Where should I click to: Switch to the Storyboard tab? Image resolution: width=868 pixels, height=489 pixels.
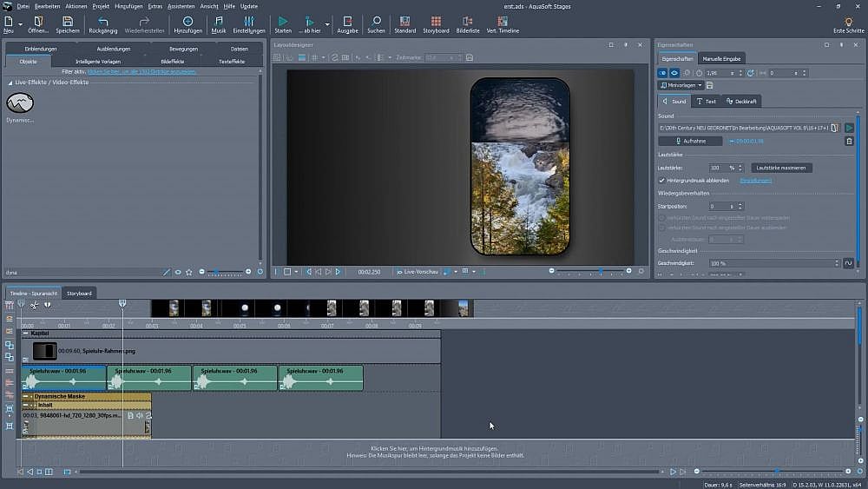pyautogui.click(x=79, y=294)
